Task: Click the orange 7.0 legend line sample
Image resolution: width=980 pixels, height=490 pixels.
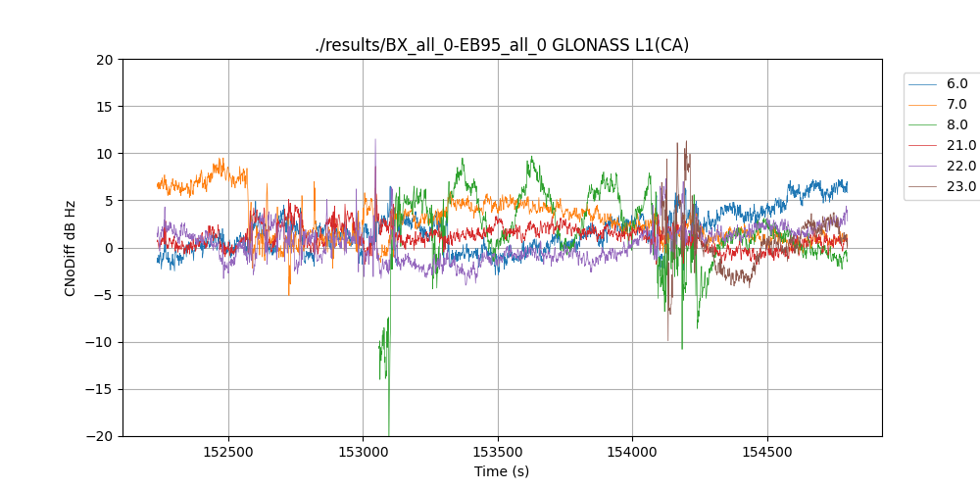Action: coord(923,105)
